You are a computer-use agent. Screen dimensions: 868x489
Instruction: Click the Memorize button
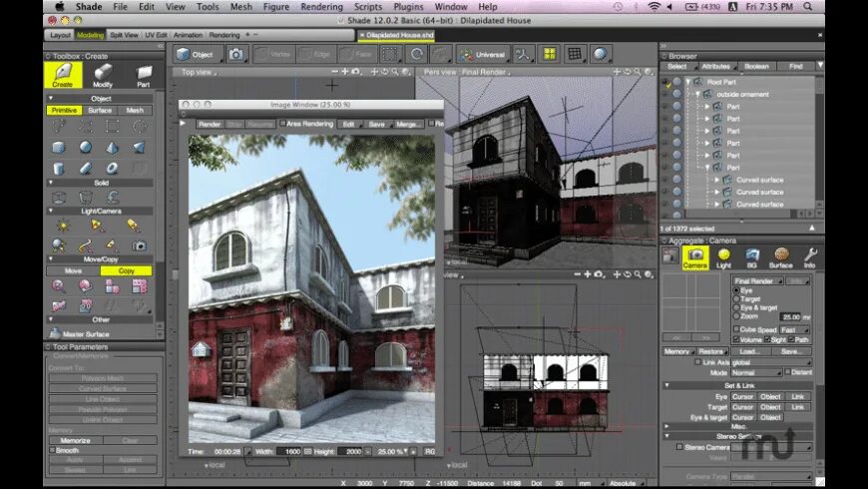(75, 440)
